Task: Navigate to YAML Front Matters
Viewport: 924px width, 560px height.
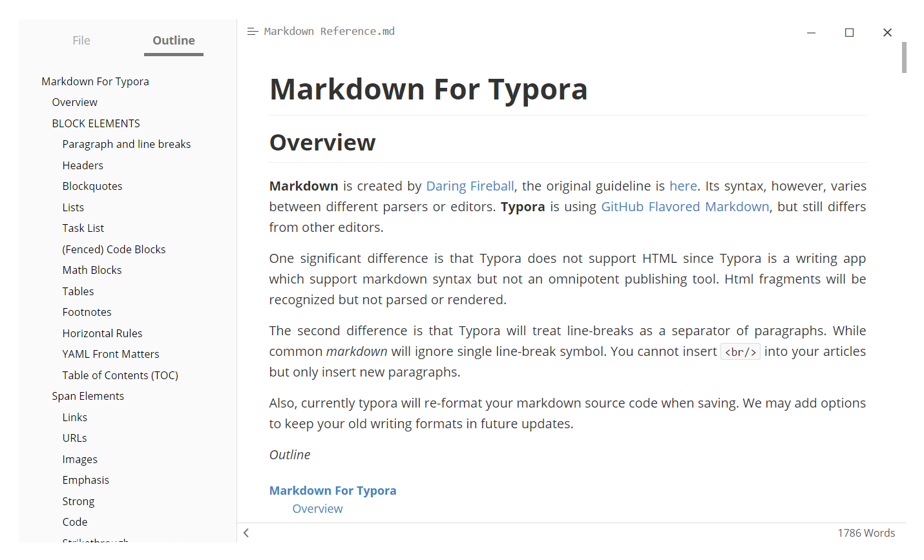Action: (x=110, y=354)
